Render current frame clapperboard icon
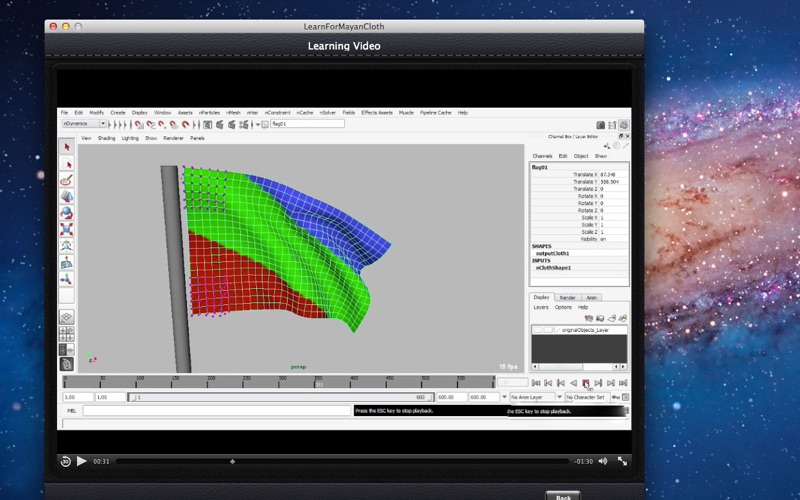 pyautogui.click(x=220, y=124)
